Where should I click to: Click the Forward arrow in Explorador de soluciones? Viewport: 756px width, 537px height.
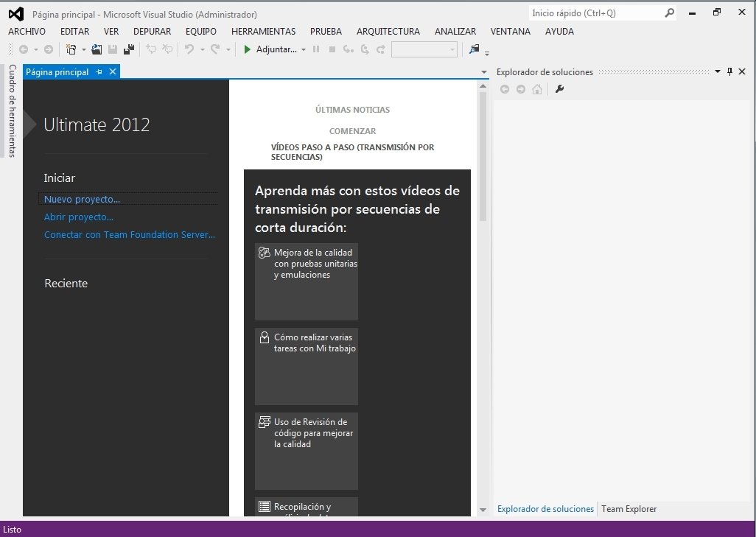coord(521,89)
